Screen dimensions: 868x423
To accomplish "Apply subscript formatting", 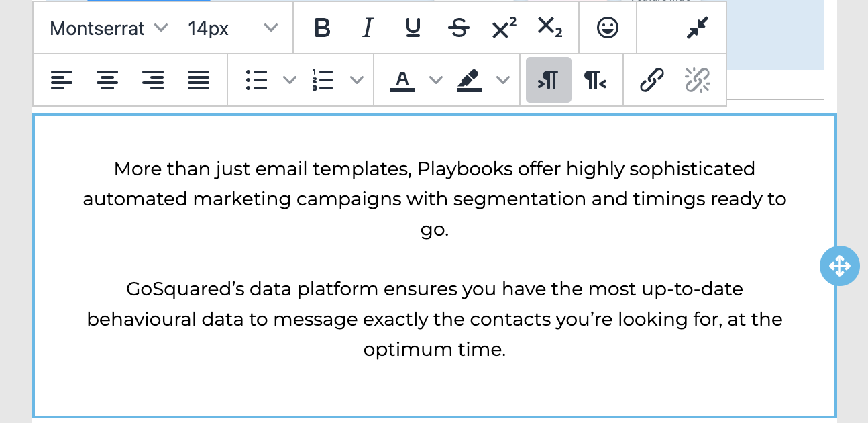I will point(550,28).
